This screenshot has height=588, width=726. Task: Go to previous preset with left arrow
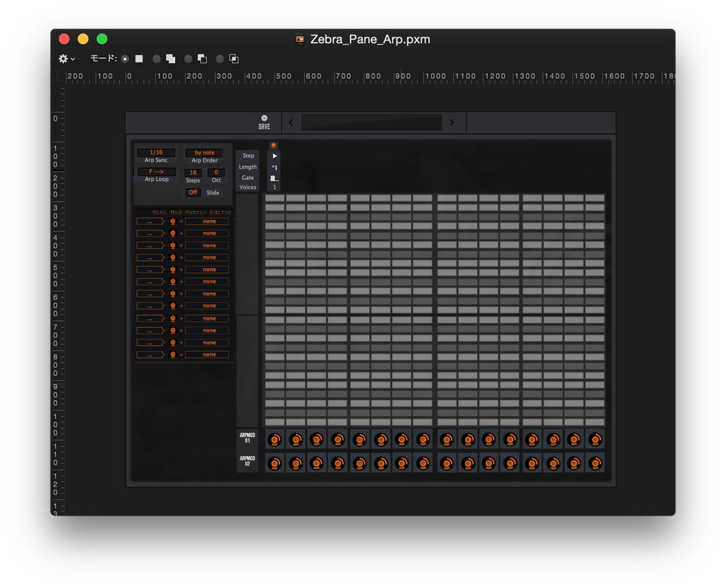pyautogui.click(x=291, y=123)
